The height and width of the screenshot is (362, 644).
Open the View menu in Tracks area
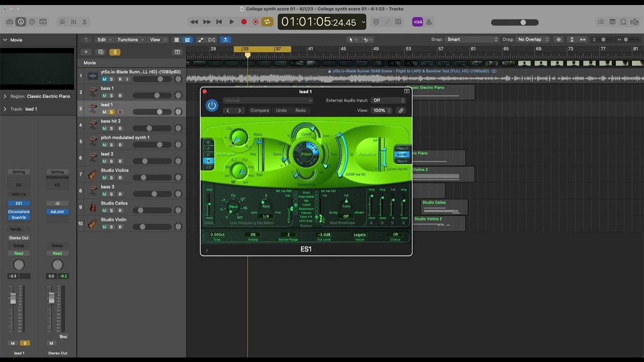click(157, 40)
